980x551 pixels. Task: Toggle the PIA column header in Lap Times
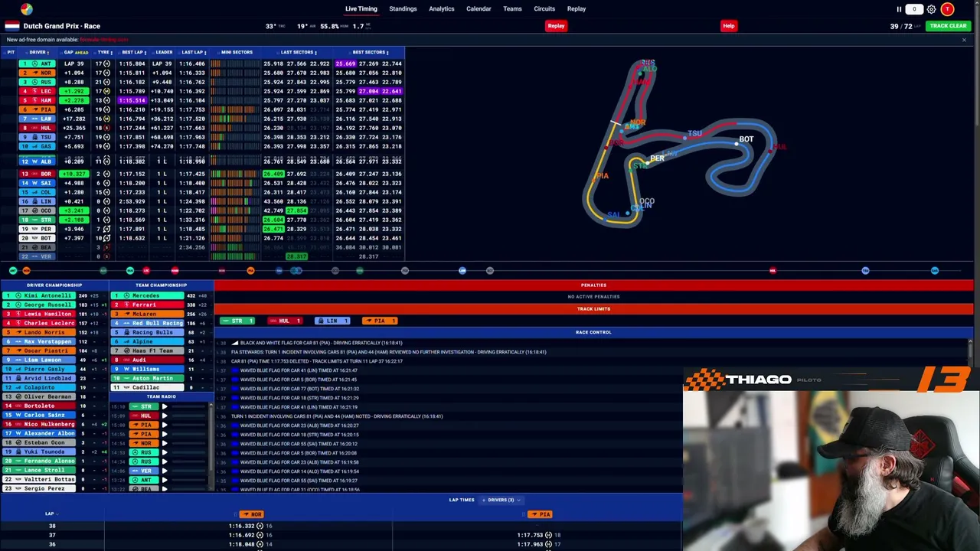click(x=541, y=514)
